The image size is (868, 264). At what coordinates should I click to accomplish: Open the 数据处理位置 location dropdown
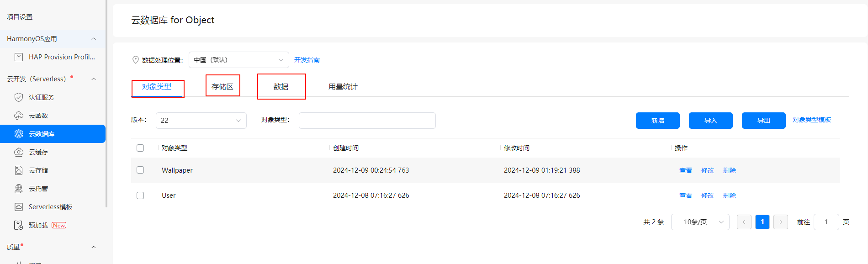coord(238,60)
